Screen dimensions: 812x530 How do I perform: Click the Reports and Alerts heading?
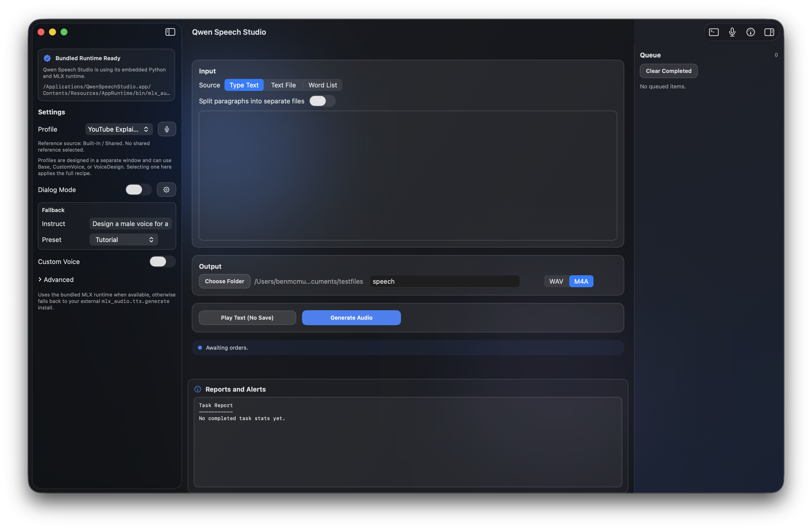[x=235, y=389]
